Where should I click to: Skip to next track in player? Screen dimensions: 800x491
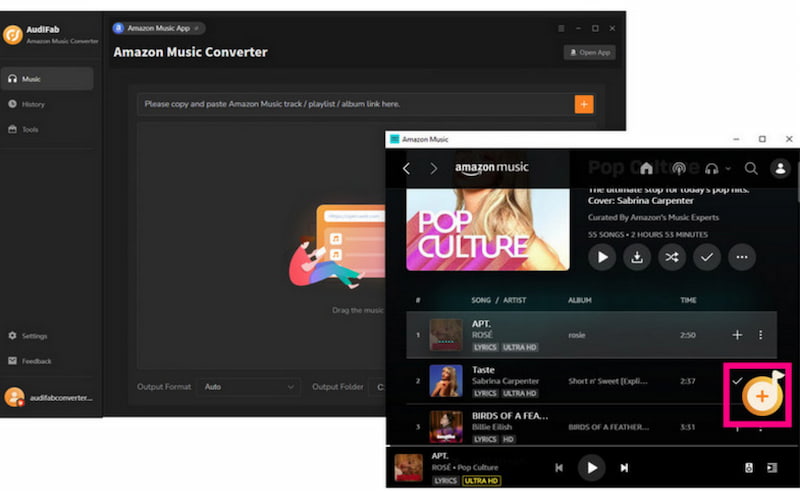point(624,468)
